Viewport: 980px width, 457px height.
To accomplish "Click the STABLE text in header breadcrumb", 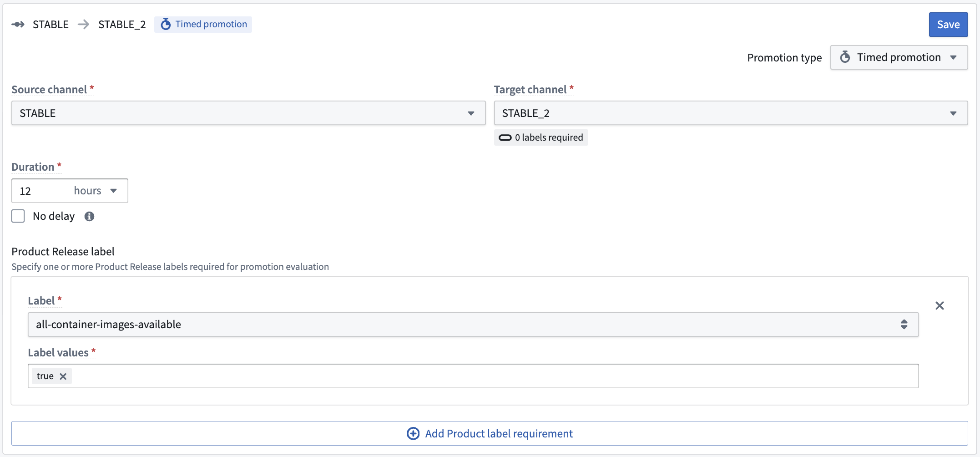I will 51,24.
